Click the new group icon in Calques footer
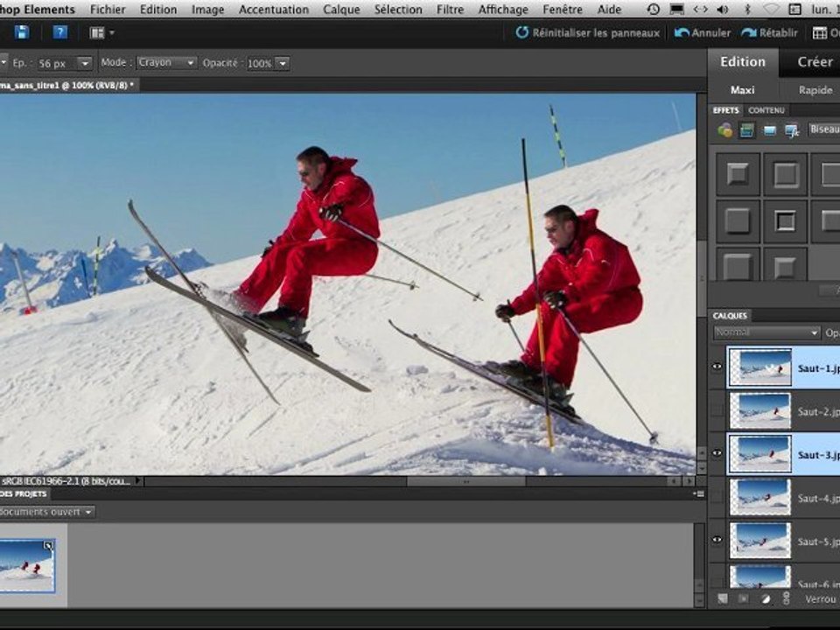This screenshot has width=840, height=630. [743, 598]
